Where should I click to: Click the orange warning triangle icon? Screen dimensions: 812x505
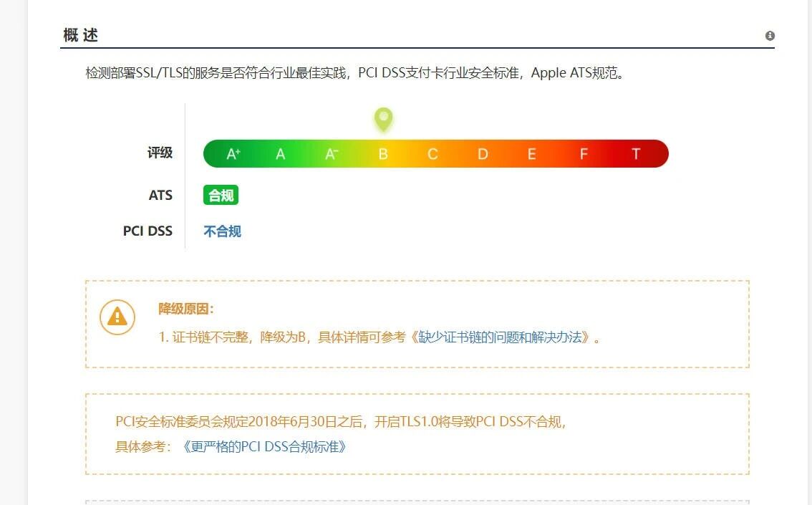[117, 317]
